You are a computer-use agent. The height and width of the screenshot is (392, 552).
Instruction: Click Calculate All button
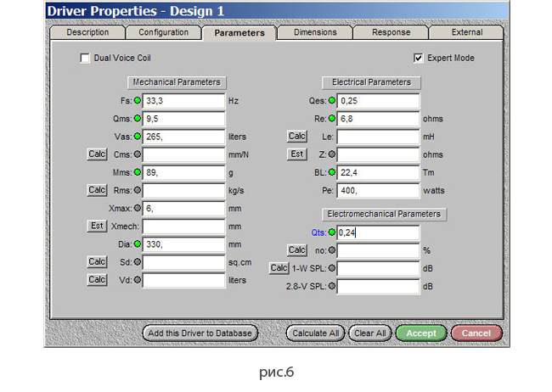[315, 333]
